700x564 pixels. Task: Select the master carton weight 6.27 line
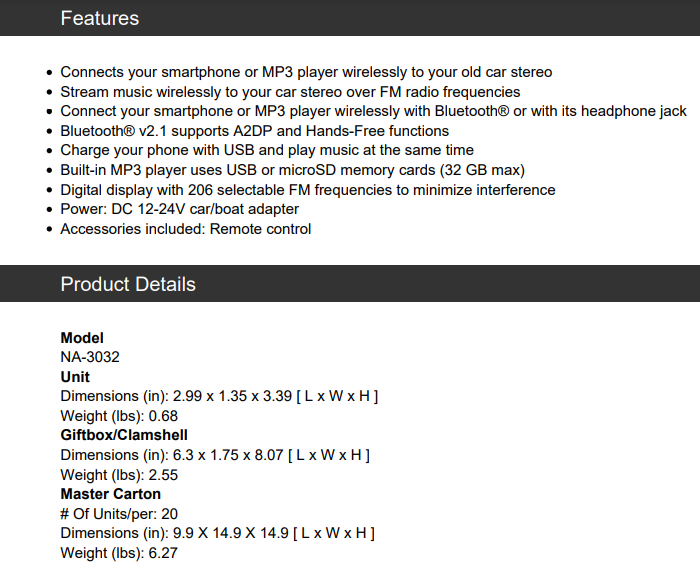coord(119,553)
